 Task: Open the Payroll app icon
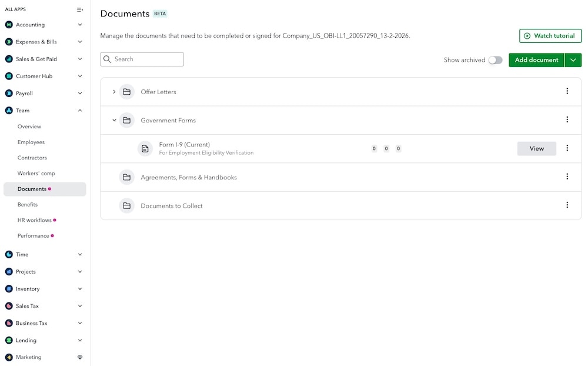8,93
